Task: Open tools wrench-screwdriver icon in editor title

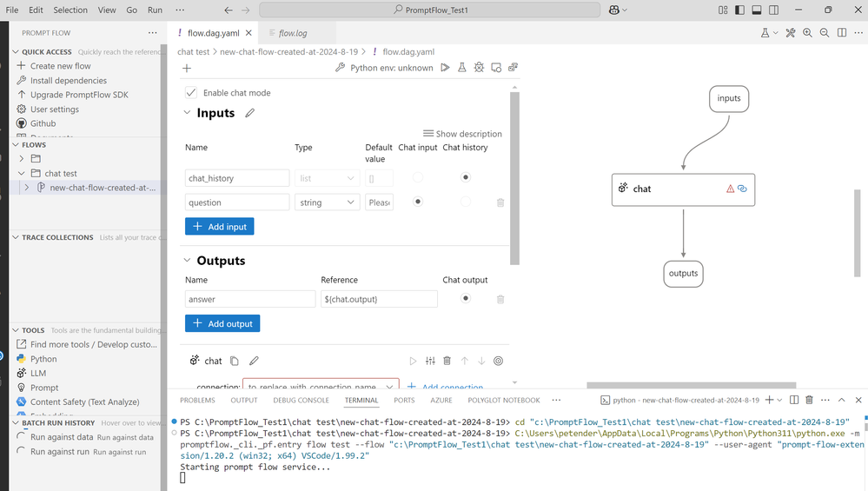Action: 791,33
